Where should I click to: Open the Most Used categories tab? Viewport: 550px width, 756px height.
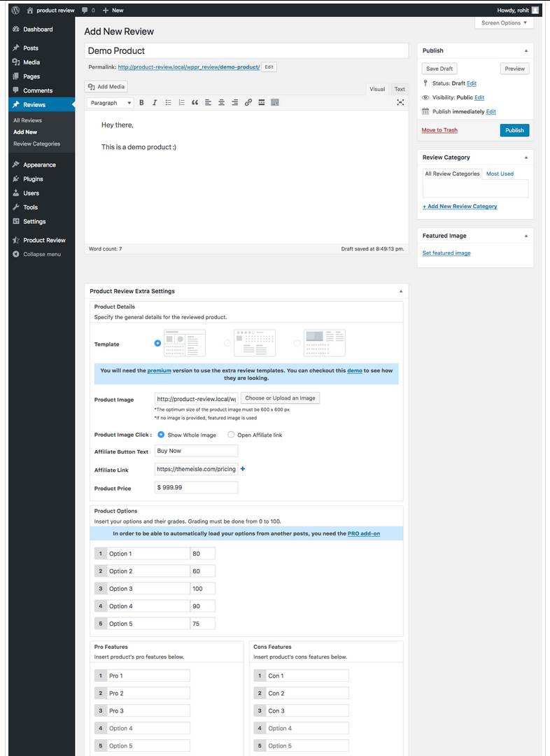tap(500, 174)
